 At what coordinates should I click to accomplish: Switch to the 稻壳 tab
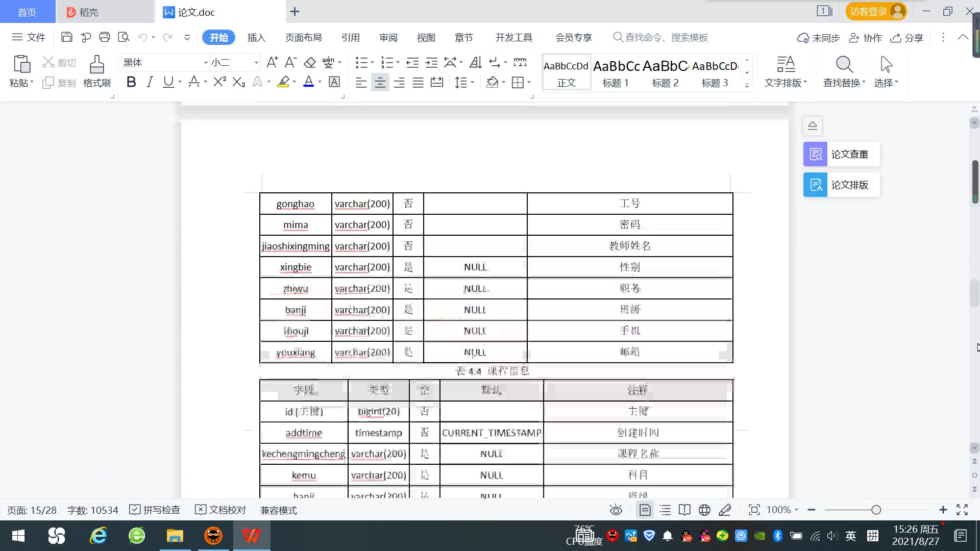[105, 12]
